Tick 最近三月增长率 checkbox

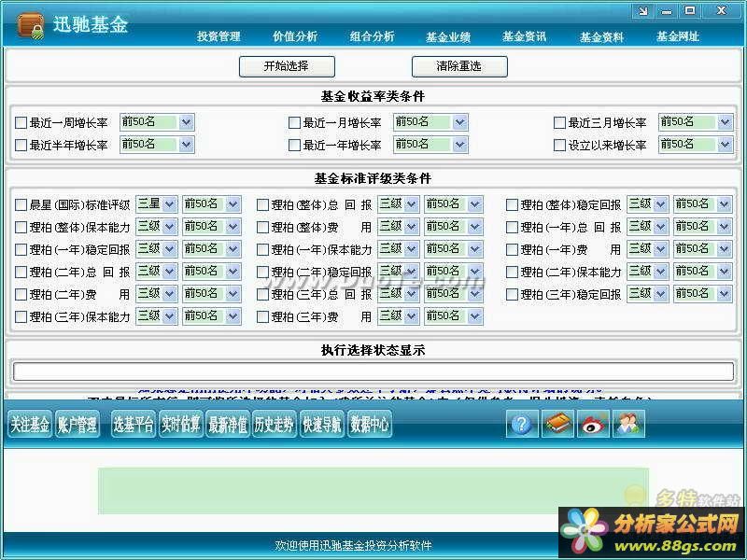pyautogui.click(x=559, y=123)
